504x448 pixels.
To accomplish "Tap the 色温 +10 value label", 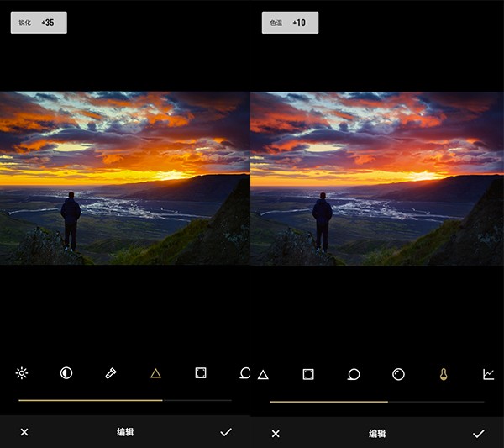I will pos(291,23).
